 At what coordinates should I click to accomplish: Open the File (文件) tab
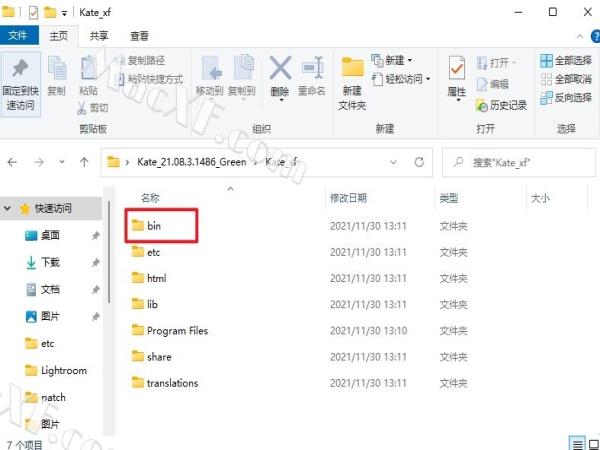pyautogui.click(x=18, y=36)
